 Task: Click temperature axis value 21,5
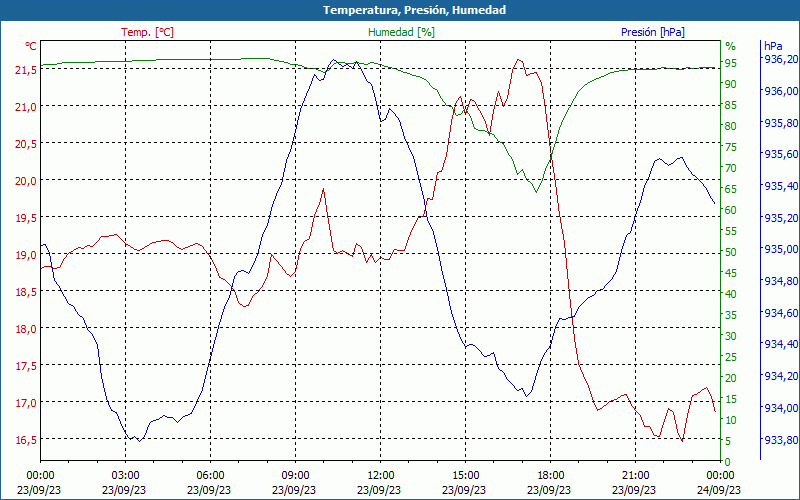click(x=26, y=70)
